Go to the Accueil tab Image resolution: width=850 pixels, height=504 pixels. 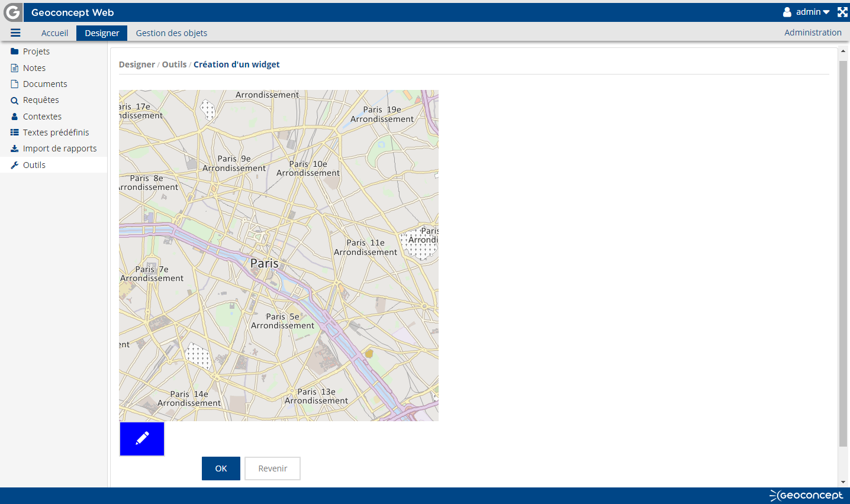[54, 33]
